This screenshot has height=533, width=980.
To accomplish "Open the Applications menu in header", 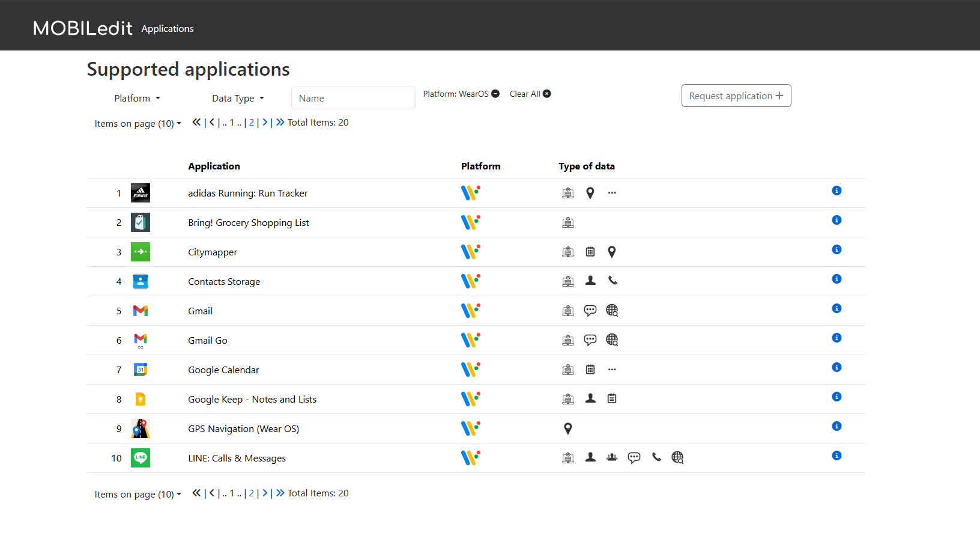I will [168, 29].
